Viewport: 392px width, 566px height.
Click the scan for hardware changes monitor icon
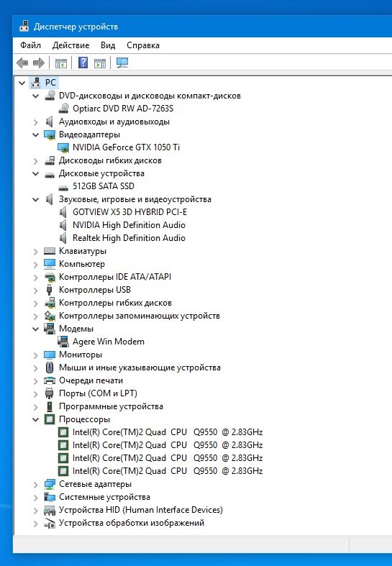point(122,63)
